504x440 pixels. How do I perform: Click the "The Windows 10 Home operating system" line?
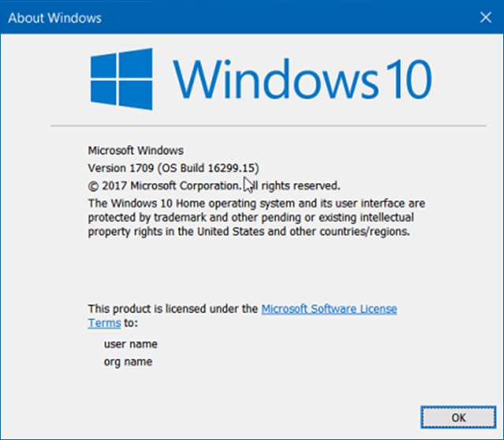point(256,203)
